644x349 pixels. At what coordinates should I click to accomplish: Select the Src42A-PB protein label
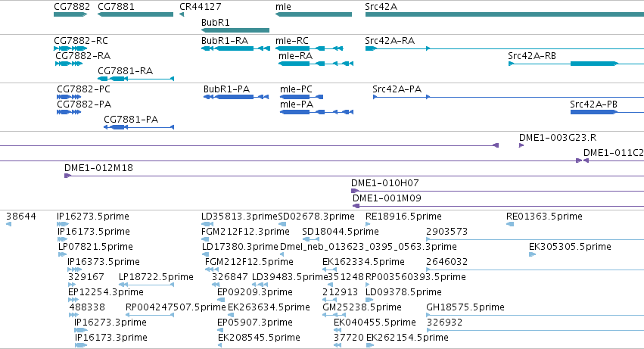point(593,104)
